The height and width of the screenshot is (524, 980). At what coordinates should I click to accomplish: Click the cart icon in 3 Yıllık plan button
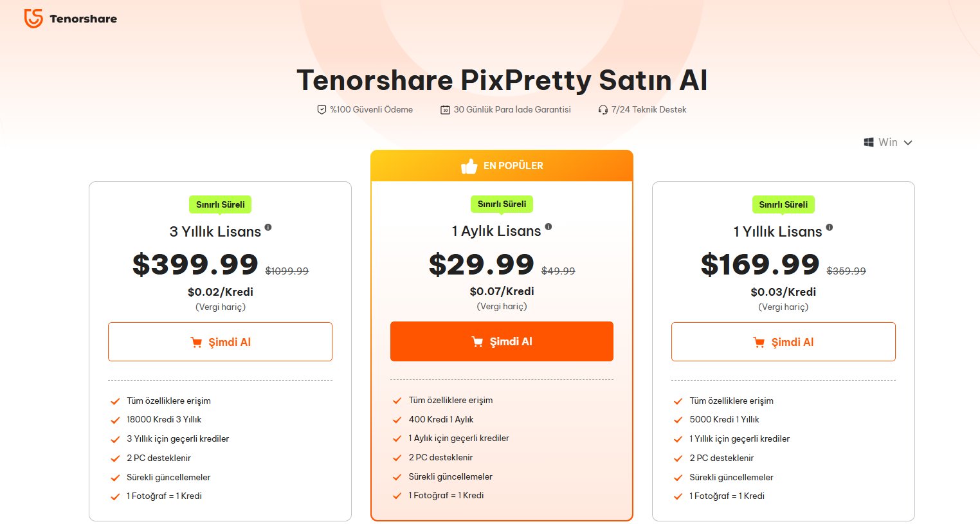[x=197, y=342]
